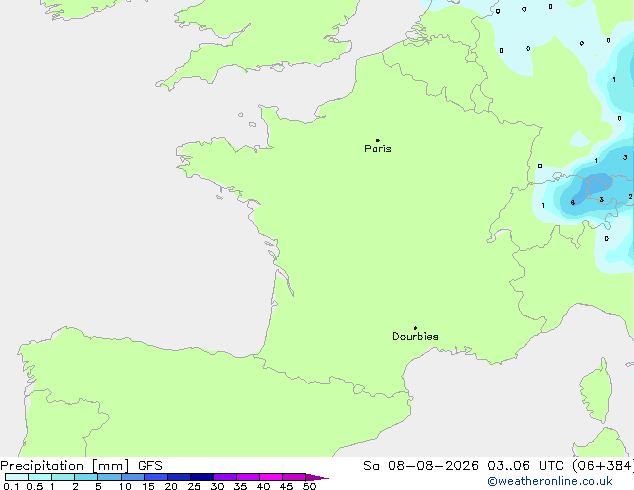Click the '20' legend scale value
Image resolution: width=634 pixels, height=490 pixels.
(x=171, y=486)
